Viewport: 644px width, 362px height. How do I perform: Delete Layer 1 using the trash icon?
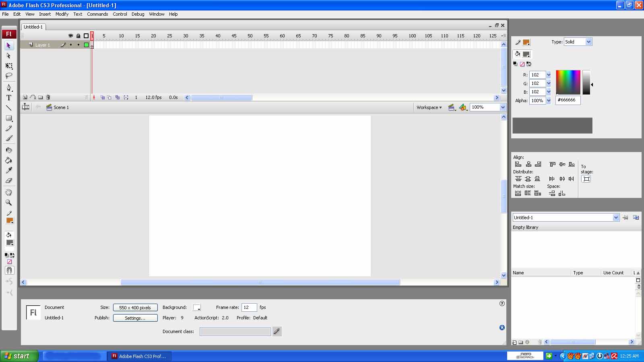coord(48,97)
